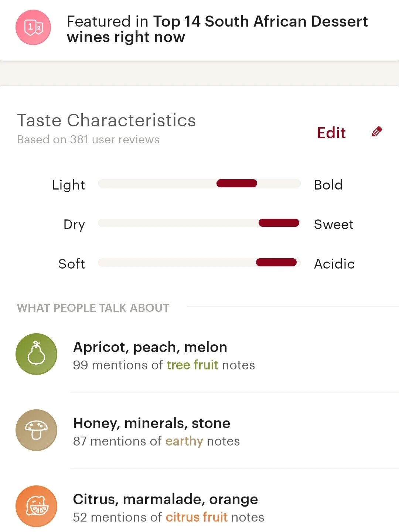The width and height of the screenshot is (399, 532).
Task: Click the Dry to Sweet slider indicator
Action: click(x=279, y=223)
